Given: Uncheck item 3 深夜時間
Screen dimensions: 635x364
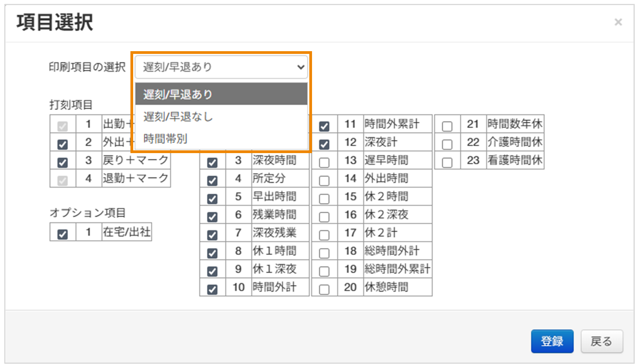Looking at the screenshot, I should (212, 162).
